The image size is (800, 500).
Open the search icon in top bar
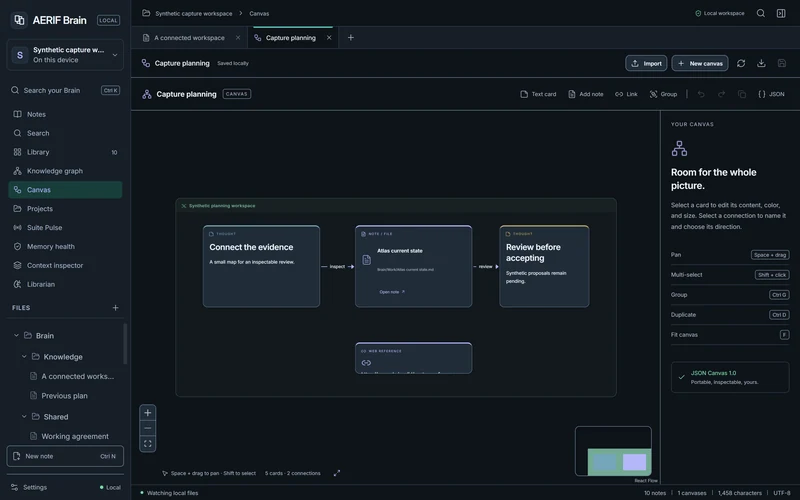760,13
